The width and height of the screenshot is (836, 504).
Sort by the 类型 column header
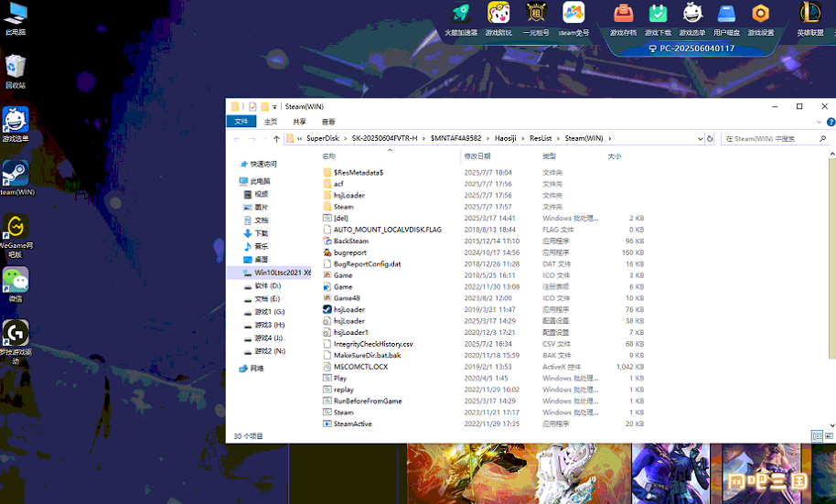click(x=549, y=156)
